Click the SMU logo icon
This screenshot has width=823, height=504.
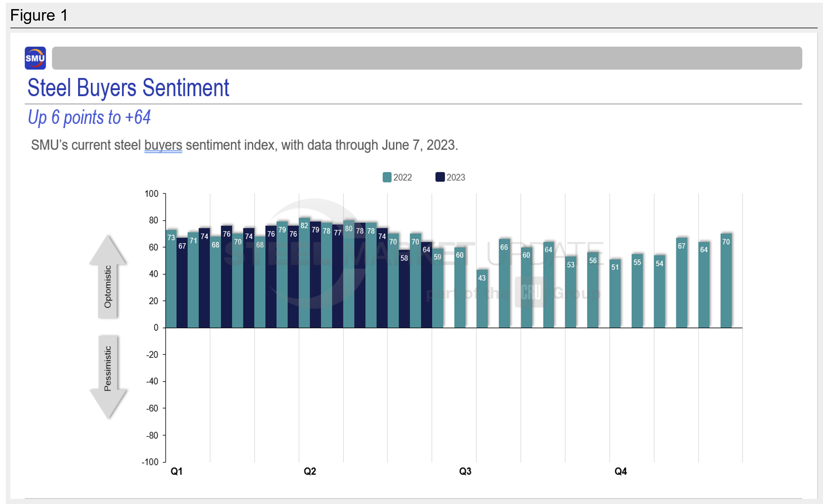point(35,58)
